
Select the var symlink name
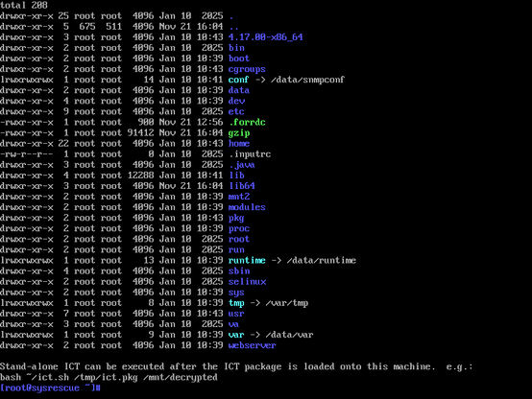pyautogui.click(x=236, y=335)
